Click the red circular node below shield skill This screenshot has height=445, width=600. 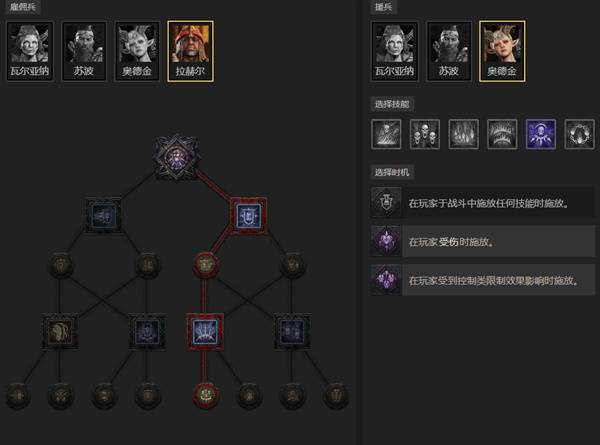(206, 265)
